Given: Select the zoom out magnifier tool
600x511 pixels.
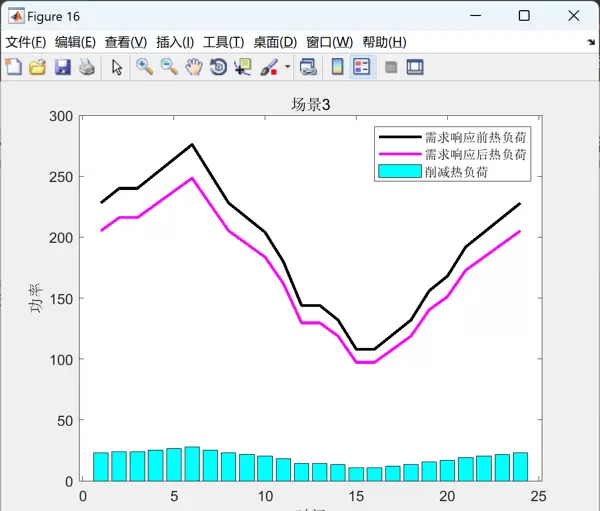Looking at the screenshot, I should (x=169, y=67).
